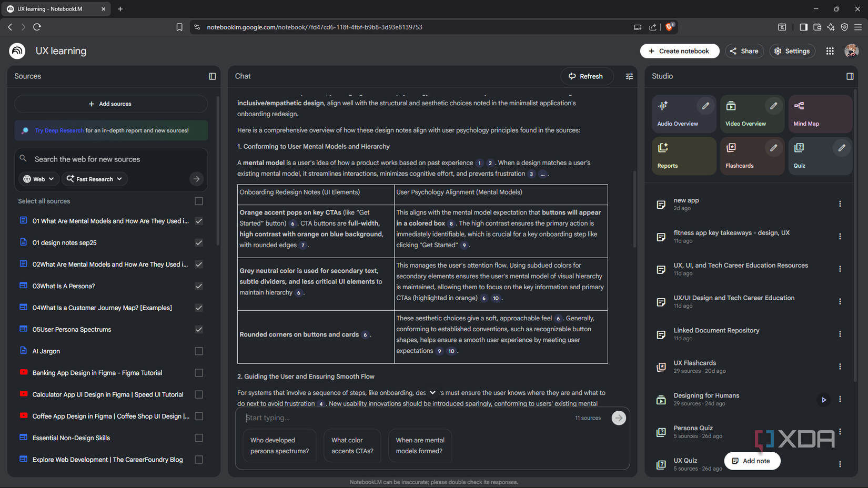Edit the Flashcards settings with the pencil icon

(x=773, y=148)
